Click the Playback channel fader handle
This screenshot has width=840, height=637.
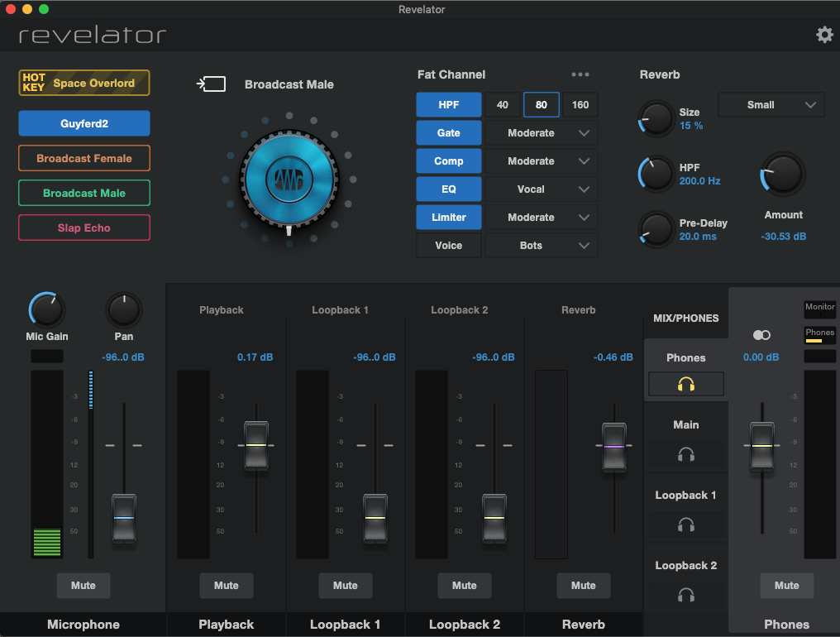(x=256, y=446)
